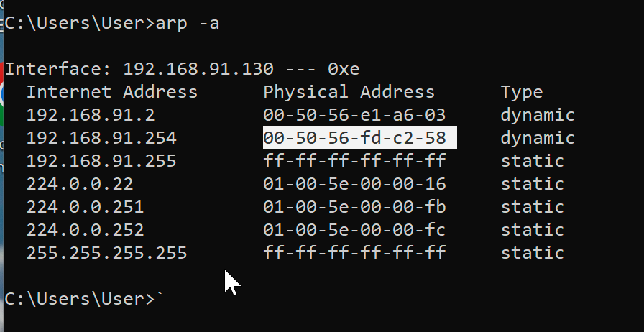
Task: Click the Interface 192.168.91.130 line
Action: pos(182,70)
